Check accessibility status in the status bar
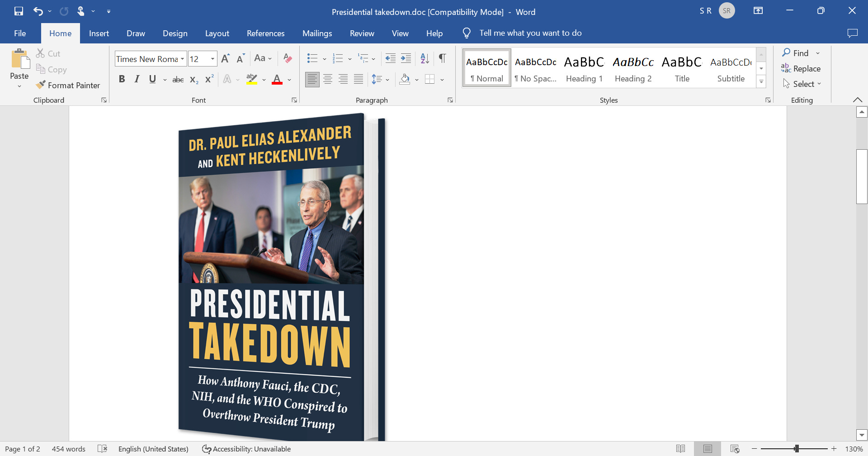This screenshot has height=456, width=868. 246,449
